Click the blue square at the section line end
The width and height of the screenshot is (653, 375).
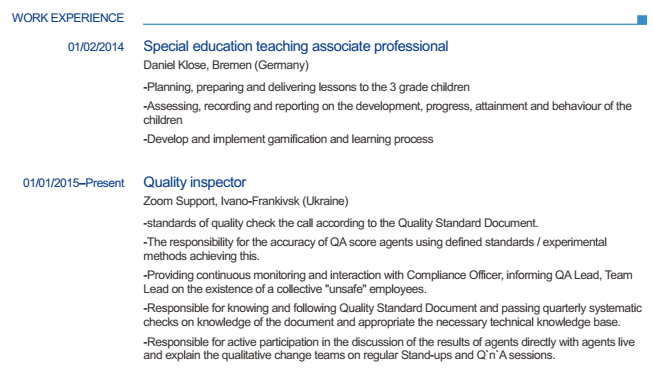click(642, 20)
